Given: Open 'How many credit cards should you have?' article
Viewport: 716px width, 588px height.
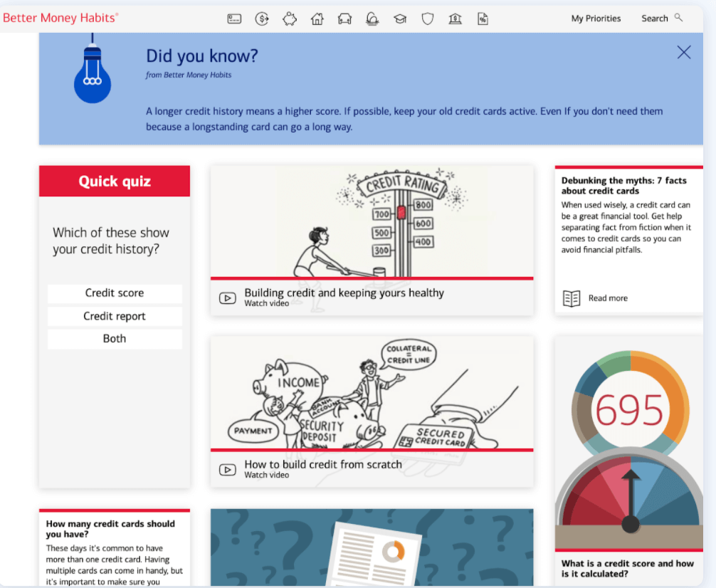Looking at the screenshot, I should [x=110, y=529].
